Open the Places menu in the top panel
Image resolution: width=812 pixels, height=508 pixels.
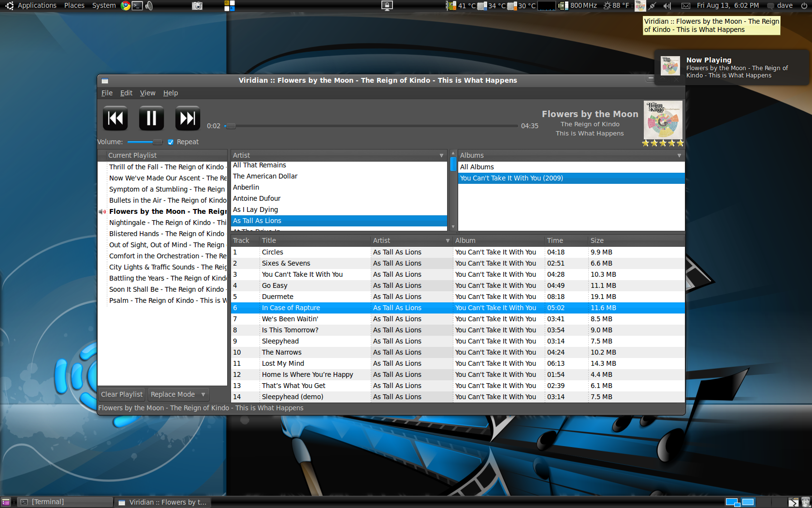pyautogui.click(x=74, y=5)
